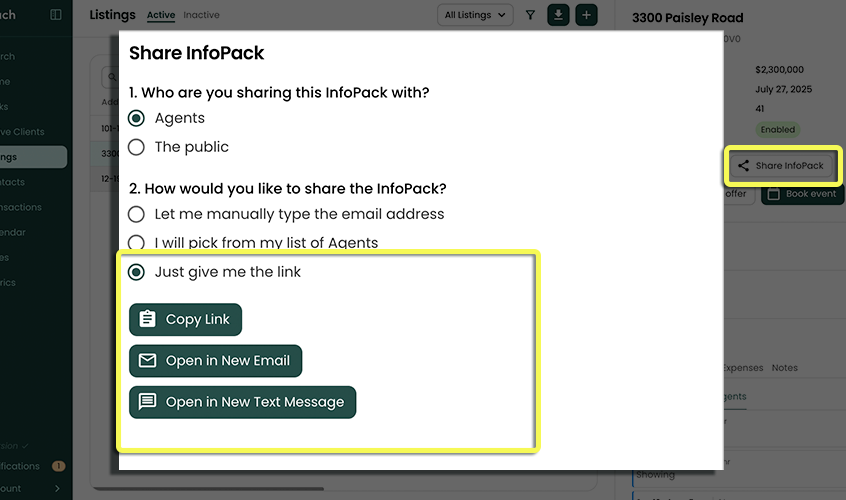Image resolution: width=846 pixels, height=500 pixels.
Task: Select the Agents radio option
Action: click(x=137, y=118)
